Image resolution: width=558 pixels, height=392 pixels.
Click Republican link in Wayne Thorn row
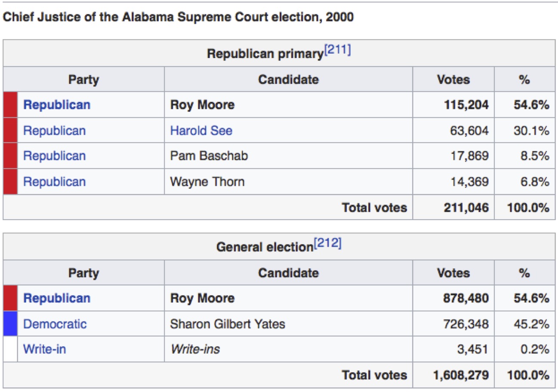(54, 182)
